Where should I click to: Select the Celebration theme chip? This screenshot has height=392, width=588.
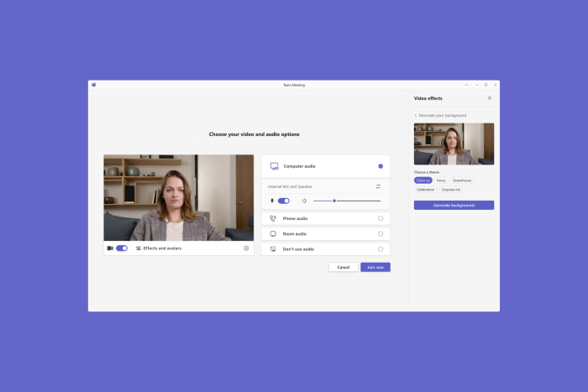426,190
